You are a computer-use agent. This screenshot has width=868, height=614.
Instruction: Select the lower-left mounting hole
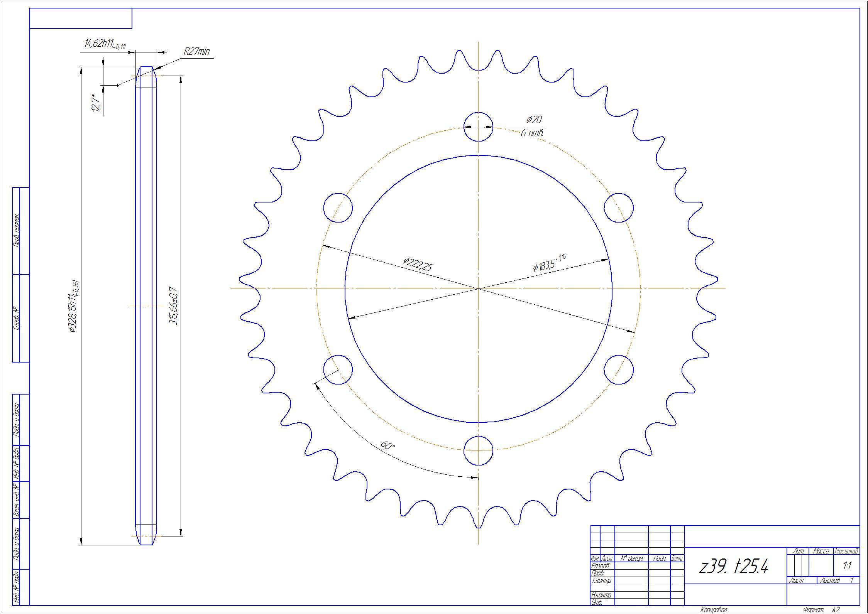click(x=338, y=369)
